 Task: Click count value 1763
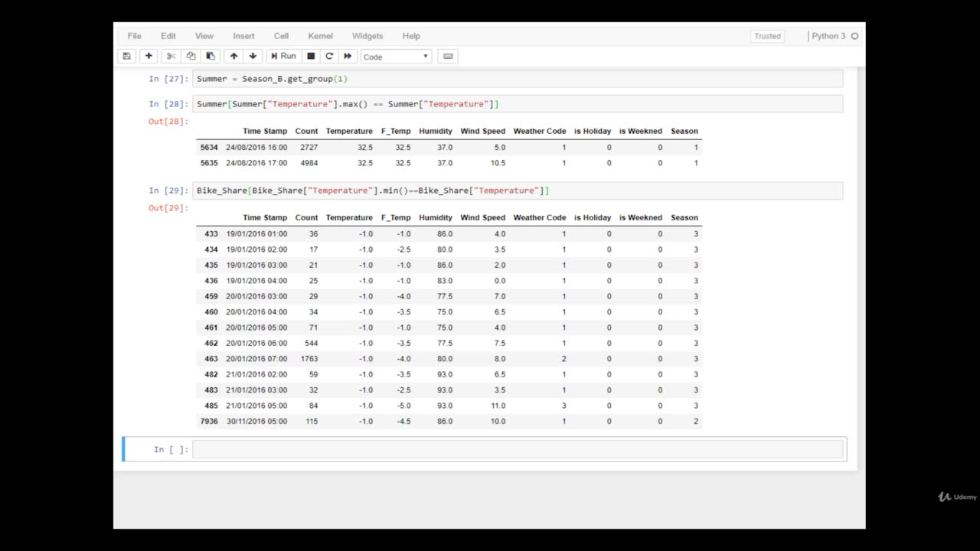[x=309, y=359]
